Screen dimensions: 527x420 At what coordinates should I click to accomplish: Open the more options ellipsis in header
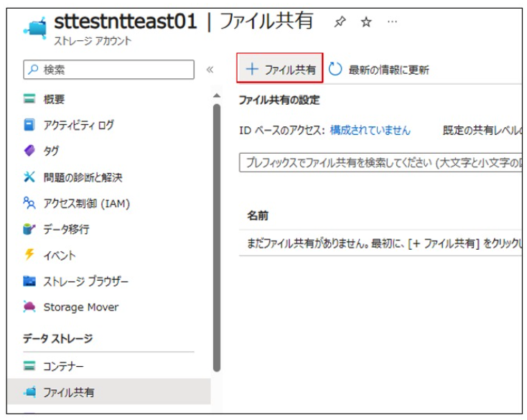pyautogui.click(x=391, y=22)
